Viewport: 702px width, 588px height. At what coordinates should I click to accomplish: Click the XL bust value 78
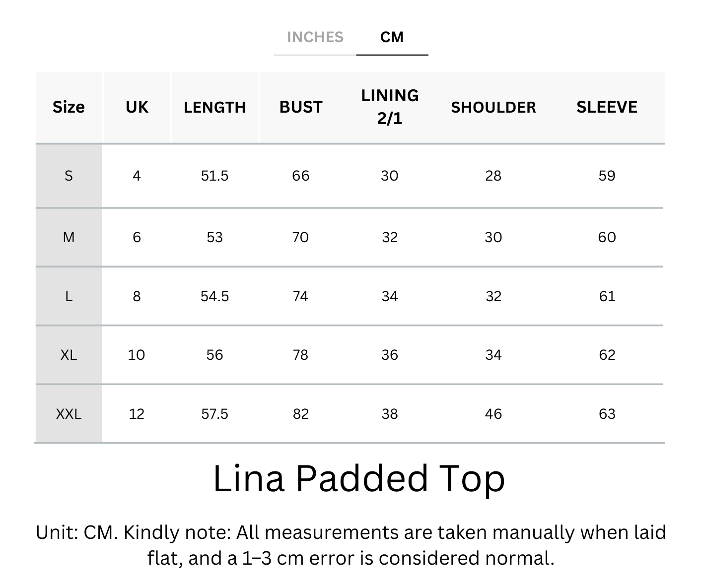coord(301,355)
